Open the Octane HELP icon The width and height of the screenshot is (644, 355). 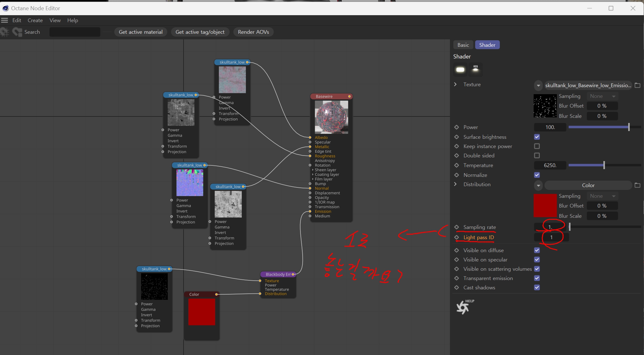465,307
